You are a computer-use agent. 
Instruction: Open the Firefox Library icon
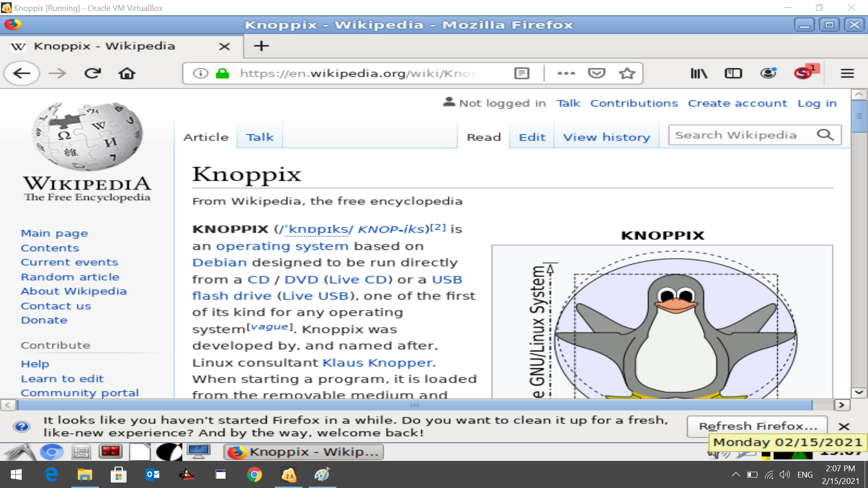pyautogui.click(x=698, y=73)
